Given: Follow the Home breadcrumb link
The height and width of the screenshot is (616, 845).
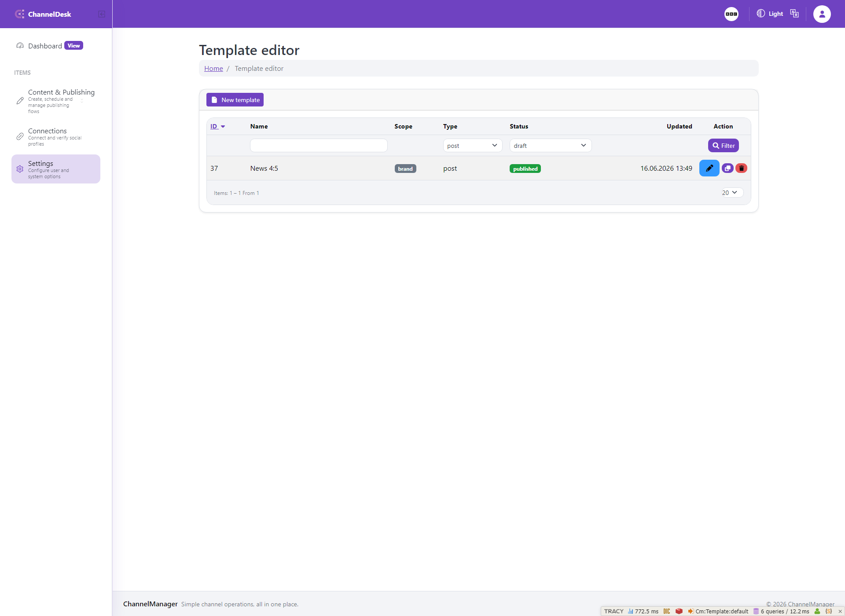Looking at the screenshot, I should tap(213, 68).
